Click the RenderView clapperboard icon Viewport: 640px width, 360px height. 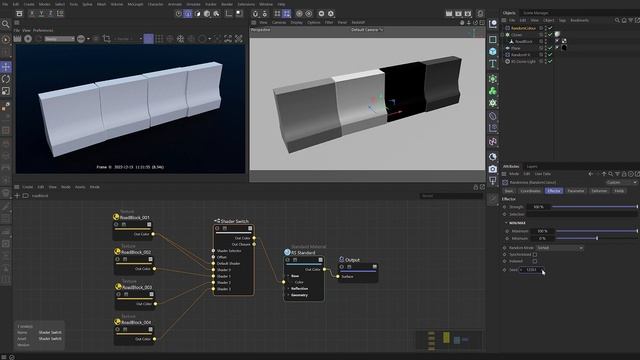pyautogui.click(x=17, y=39)
